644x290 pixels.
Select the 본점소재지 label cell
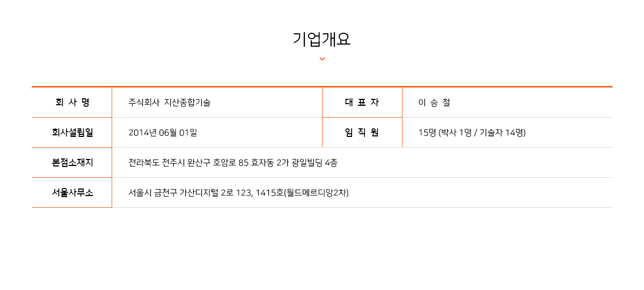72,162
